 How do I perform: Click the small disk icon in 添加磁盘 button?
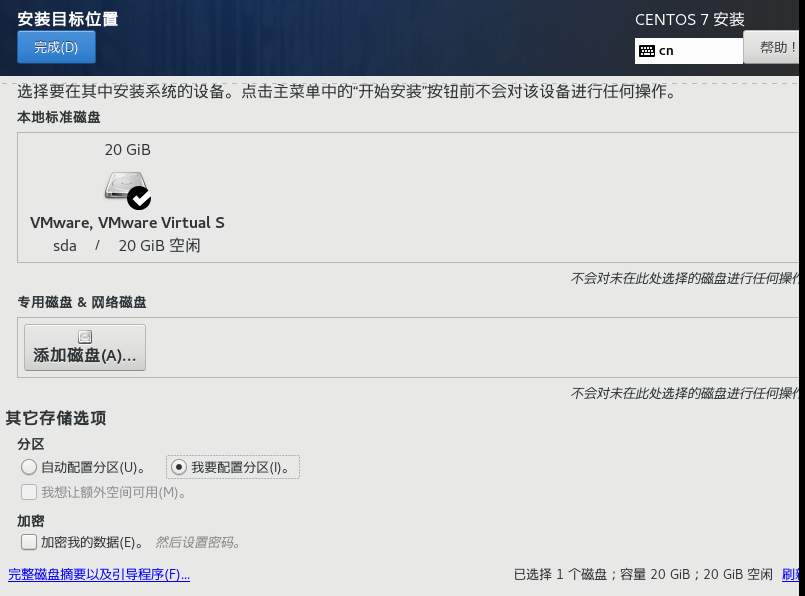85,337
